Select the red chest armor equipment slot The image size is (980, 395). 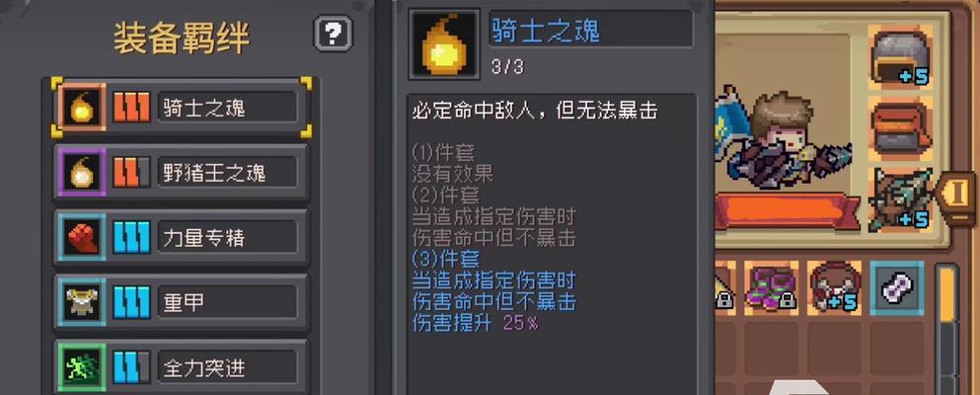pyautogui.click(x=901, y=128)
